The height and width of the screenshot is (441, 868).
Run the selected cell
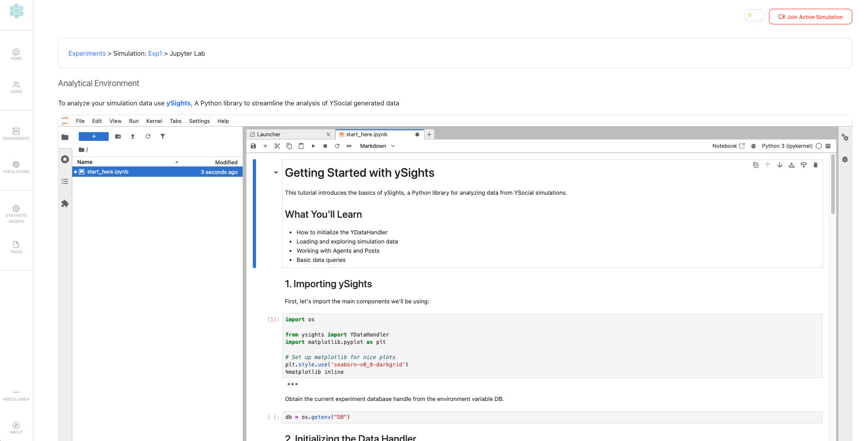click(313, 146)
